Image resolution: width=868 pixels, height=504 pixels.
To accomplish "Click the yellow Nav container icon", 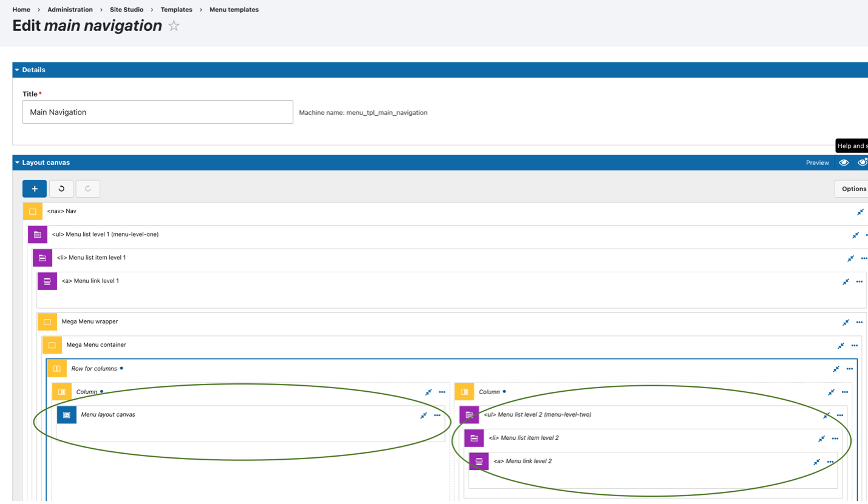I will click(33, 212).
